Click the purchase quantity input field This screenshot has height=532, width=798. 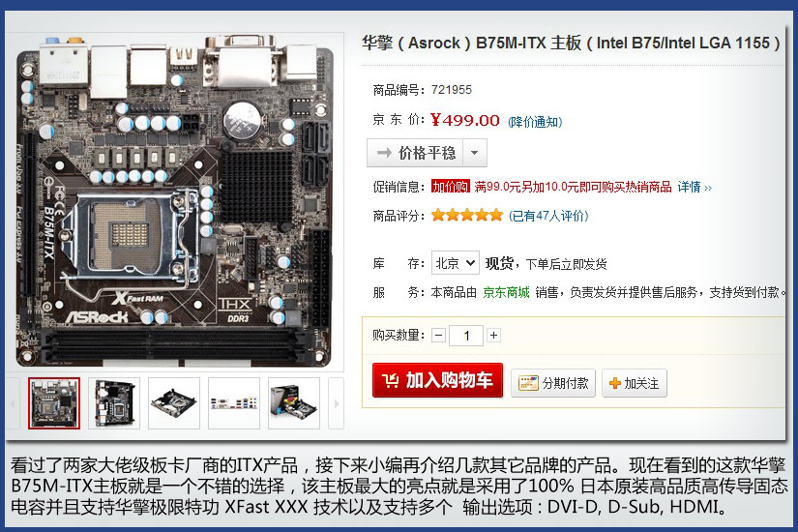[466, 336]
